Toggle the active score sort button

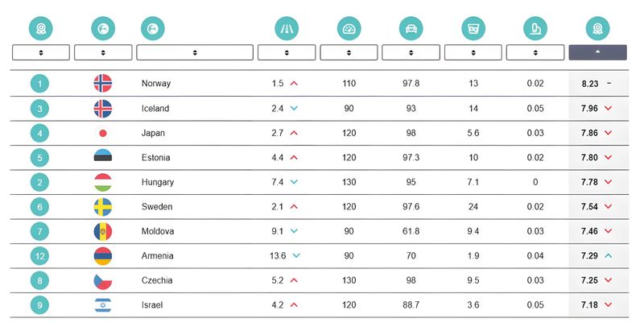coord(597,52)
